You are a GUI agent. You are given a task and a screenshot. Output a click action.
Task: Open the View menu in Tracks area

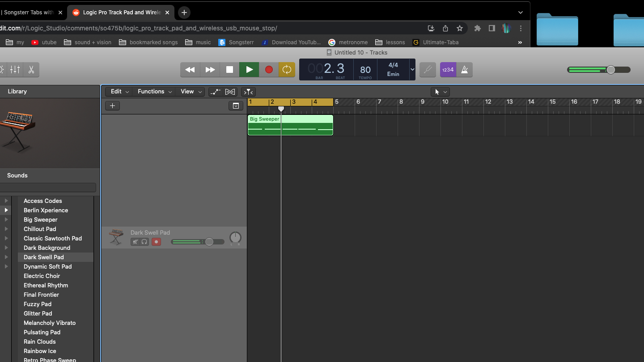point(191,92)
